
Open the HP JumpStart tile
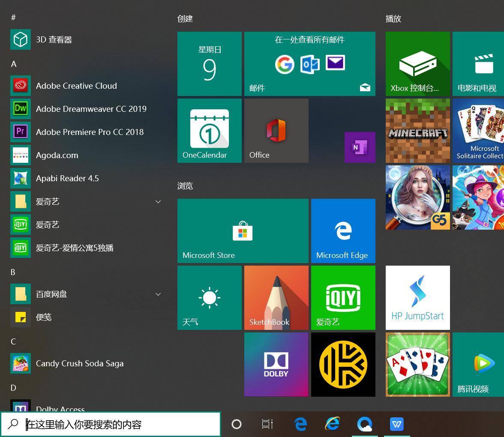(418, 298)
